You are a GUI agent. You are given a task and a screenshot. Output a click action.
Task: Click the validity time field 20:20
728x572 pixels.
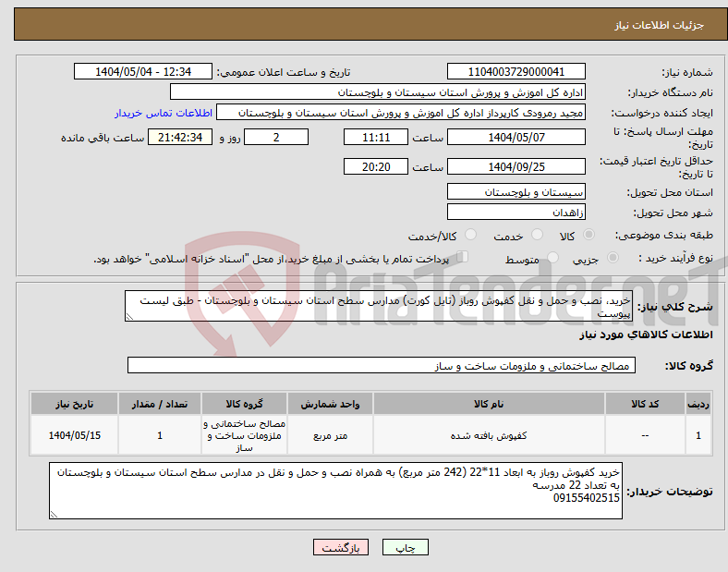[376, 166]
